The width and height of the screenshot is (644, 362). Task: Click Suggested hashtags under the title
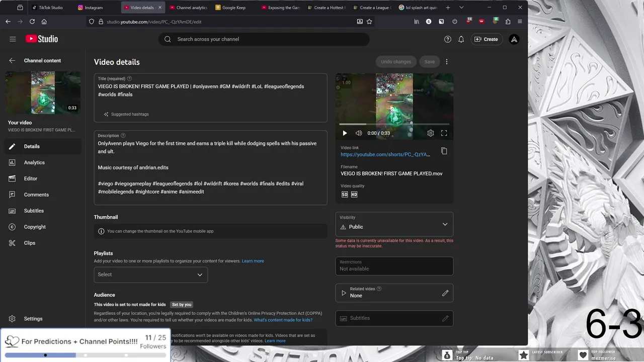click(x=126, y=114)
